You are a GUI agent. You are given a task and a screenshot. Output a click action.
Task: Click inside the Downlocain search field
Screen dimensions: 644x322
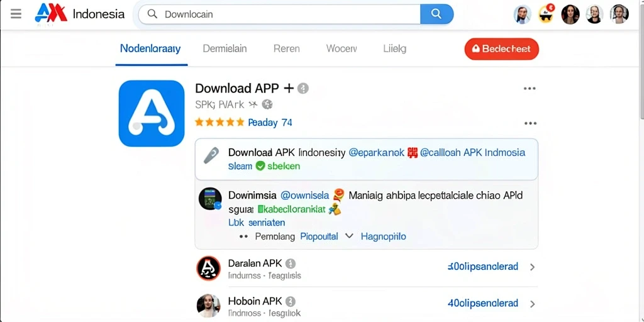coord(279,14)
